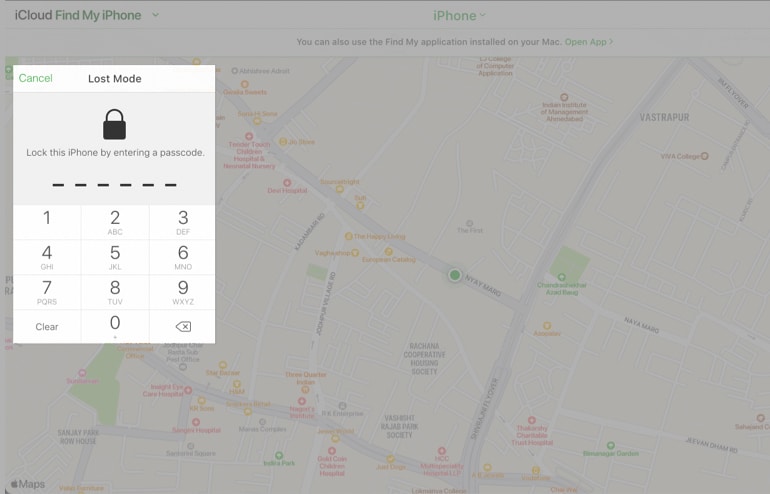The height and width of the screenshot is (494, 770).
Task: Tap digit 8 TUV on the keypad
Action: [115, 292]
